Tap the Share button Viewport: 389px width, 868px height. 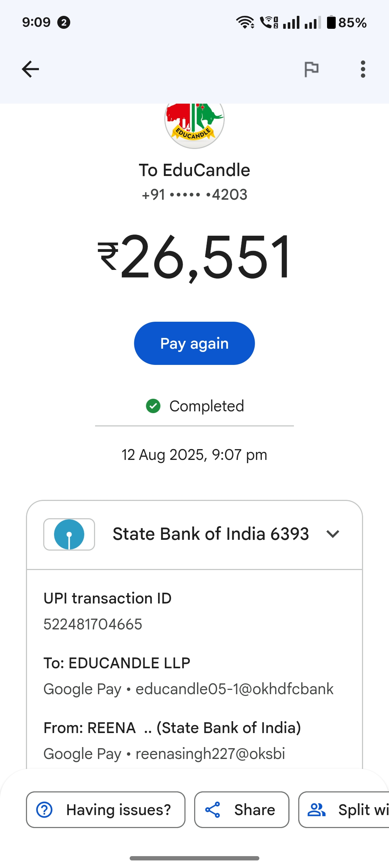click(x=242, y=810)
